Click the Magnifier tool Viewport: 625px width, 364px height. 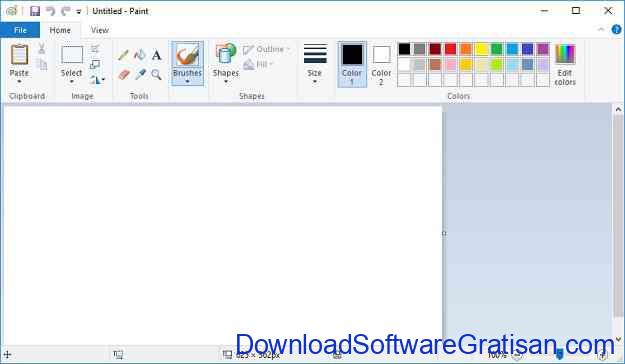coord(157,74)
